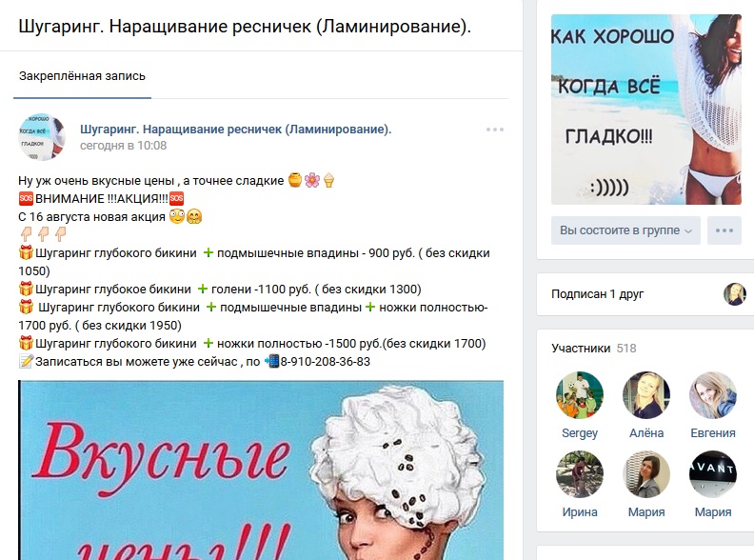Open the 'Участники 518' members list
This screenshot has width=754, height=560.
(594, 349)
